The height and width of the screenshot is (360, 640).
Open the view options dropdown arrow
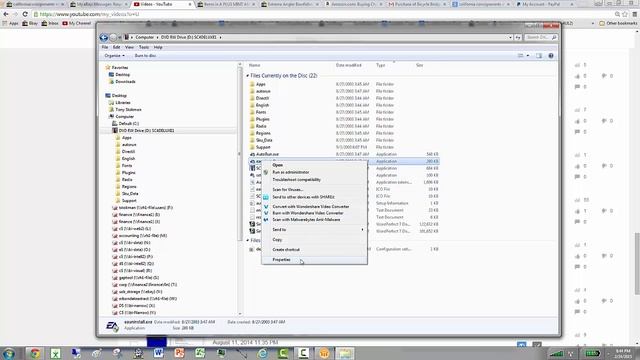pyautogui.click(x=528, y=56)
